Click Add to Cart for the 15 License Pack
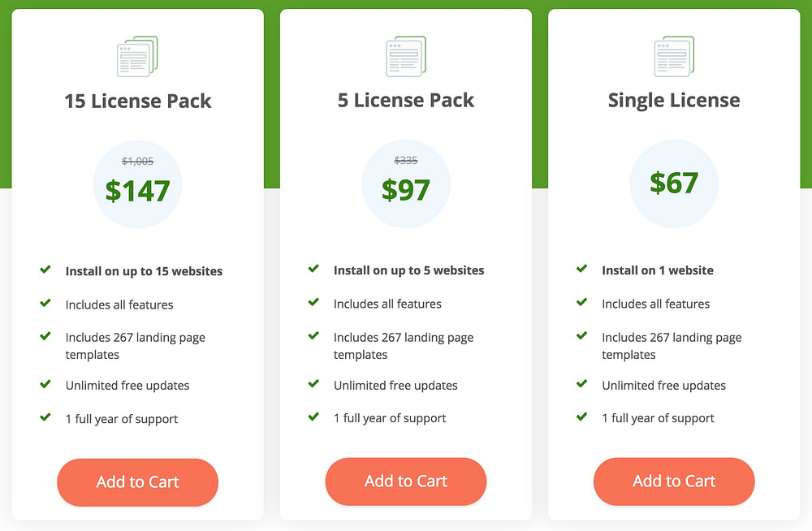This screenshot has width=812, height=531. click(x=137, y=481)
